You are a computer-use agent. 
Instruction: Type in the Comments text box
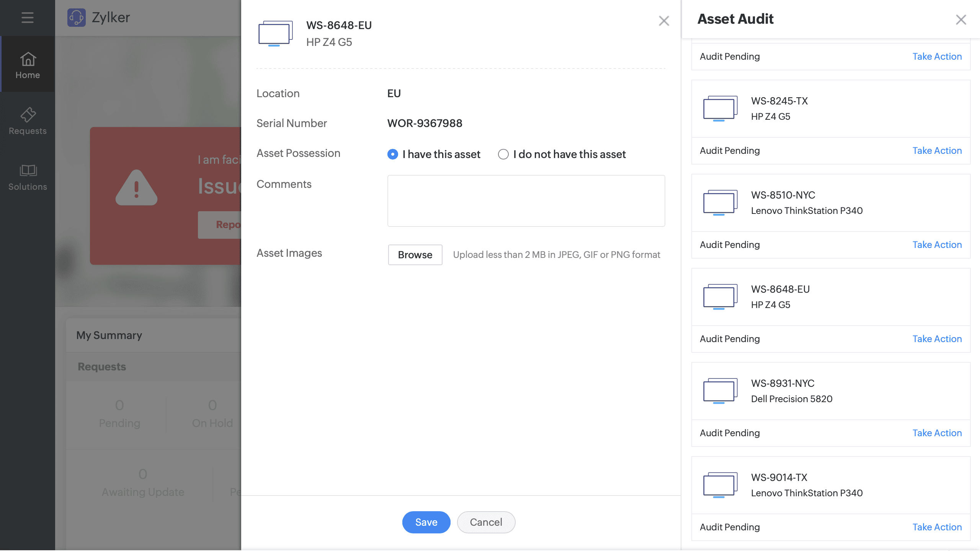[526, 201]
